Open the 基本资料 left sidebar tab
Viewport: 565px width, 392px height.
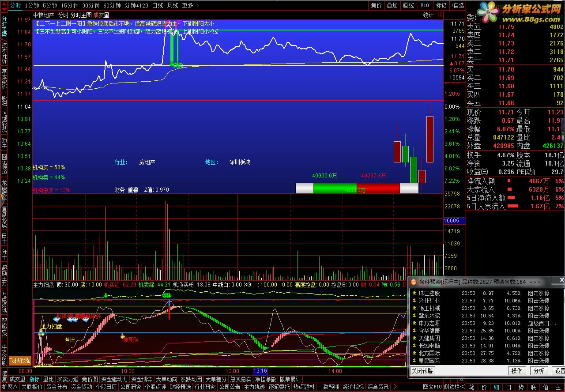(4, 79)
